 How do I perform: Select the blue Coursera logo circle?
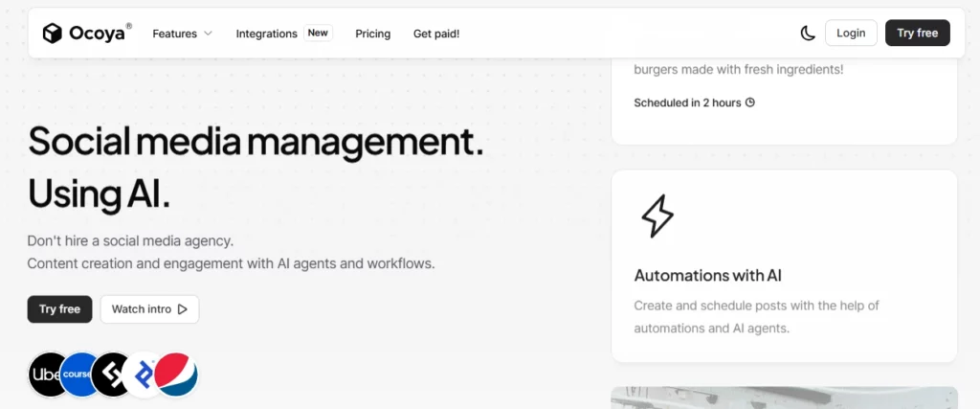click(x=82, y=375)
